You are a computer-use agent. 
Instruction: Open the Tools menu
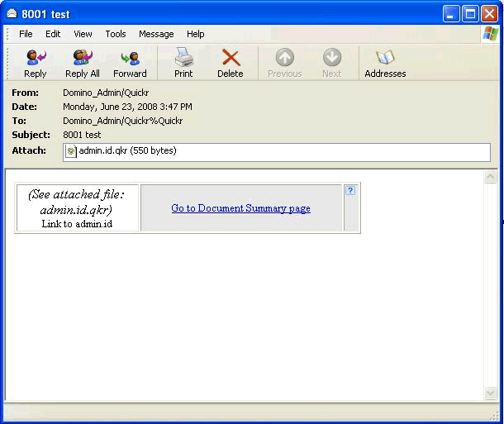pos(116,34)
